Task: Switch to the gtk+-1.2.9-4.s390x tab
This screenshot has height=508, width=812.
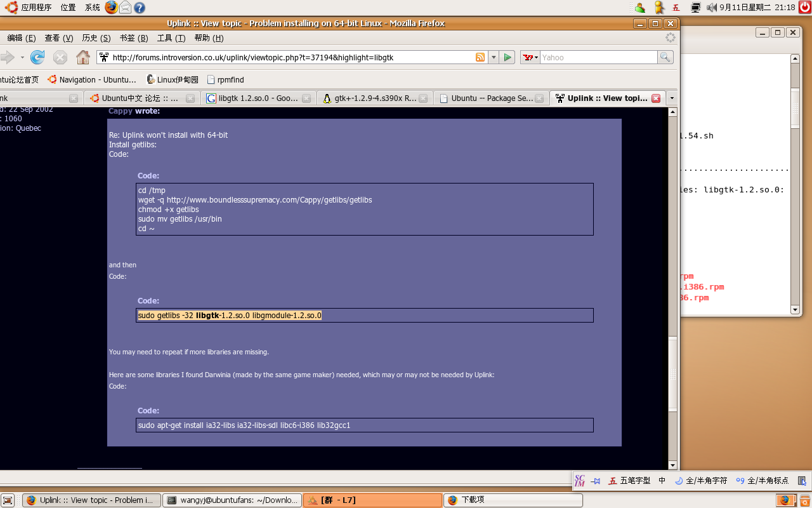Action: [x=375, y=98]
